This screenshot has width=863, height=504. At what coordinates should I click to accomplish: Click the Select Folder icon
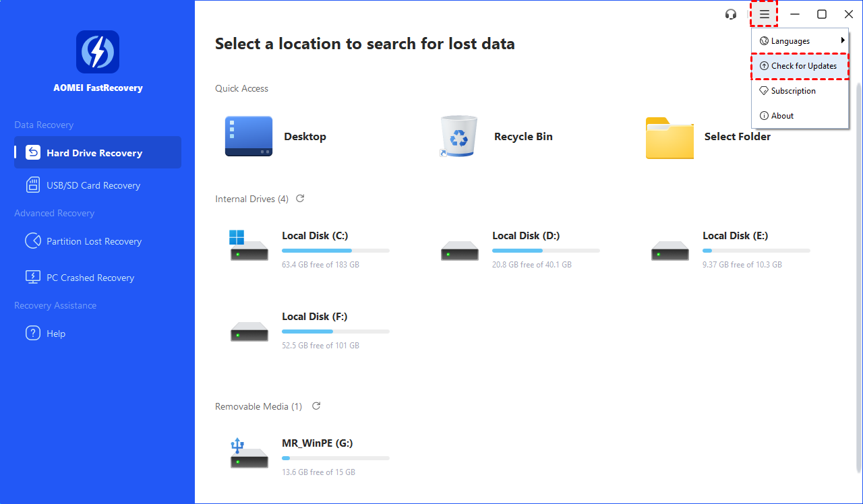tap(669, 137)
